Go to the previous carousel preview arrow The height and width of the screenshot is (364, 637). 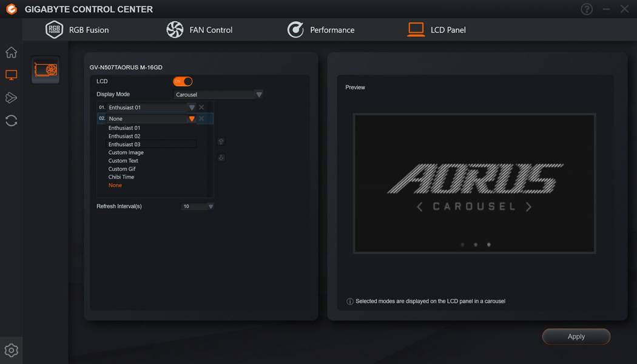[420, 207]
